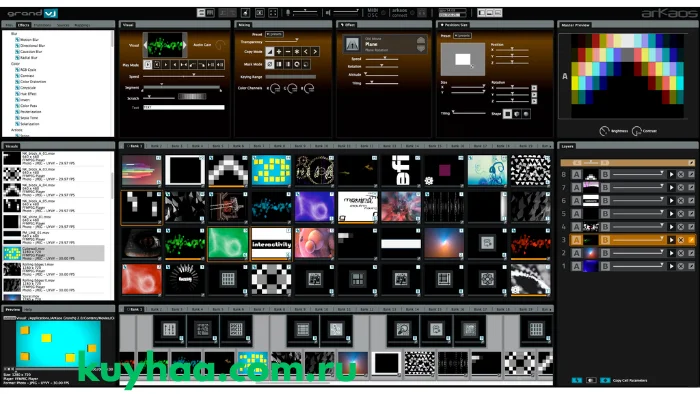This screenshot has height=394, width=700.
Task: Step to next visual with right arrow
Action: point(185,45)
